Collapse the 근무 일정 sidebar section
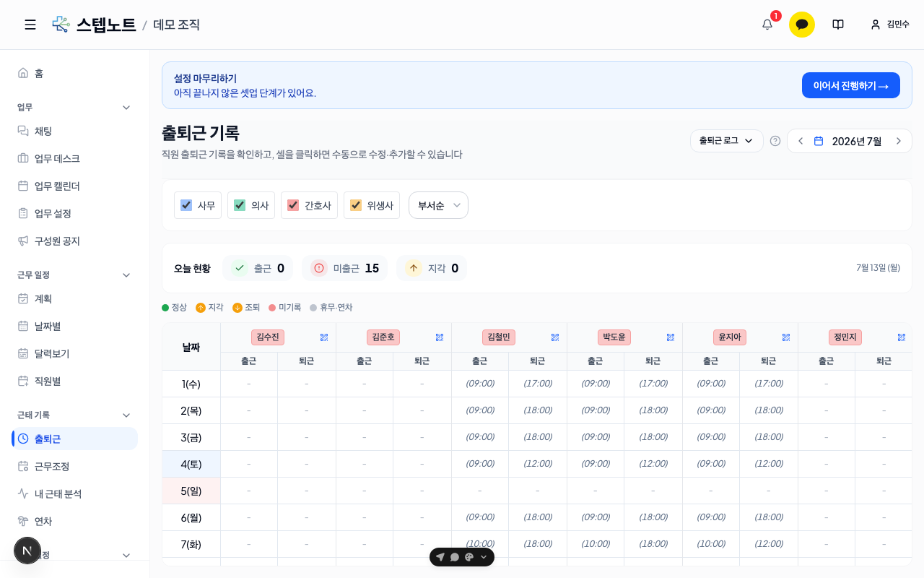Viewport: 924px width, 578px height. click(126, 275)
